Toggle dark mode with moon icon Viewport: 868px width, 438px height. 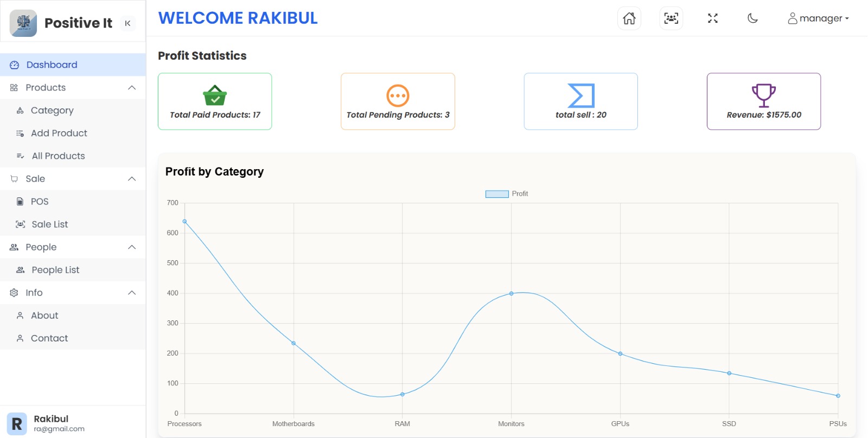(752, 18)
